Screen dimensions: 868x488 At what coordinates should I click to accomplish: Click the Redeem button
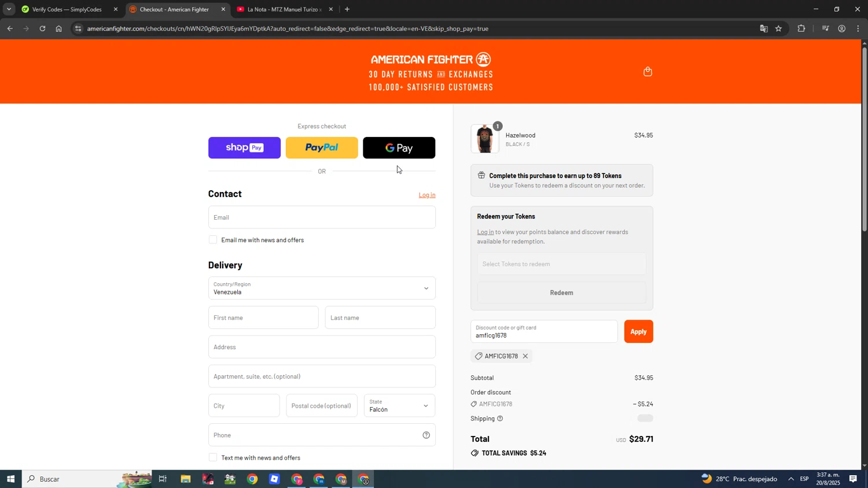click(x=561, y=293)
